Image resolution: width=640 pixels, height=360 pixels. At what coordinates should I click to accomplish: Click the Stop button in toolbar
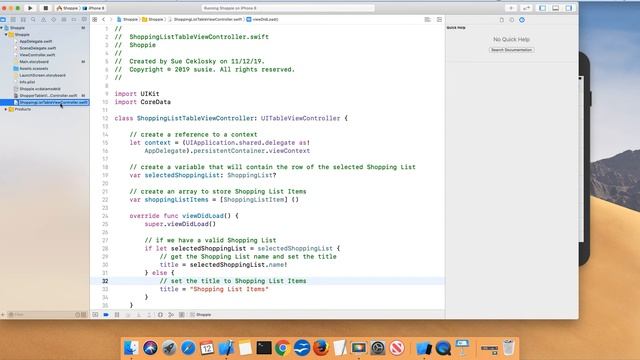click(x=45, y=8)
